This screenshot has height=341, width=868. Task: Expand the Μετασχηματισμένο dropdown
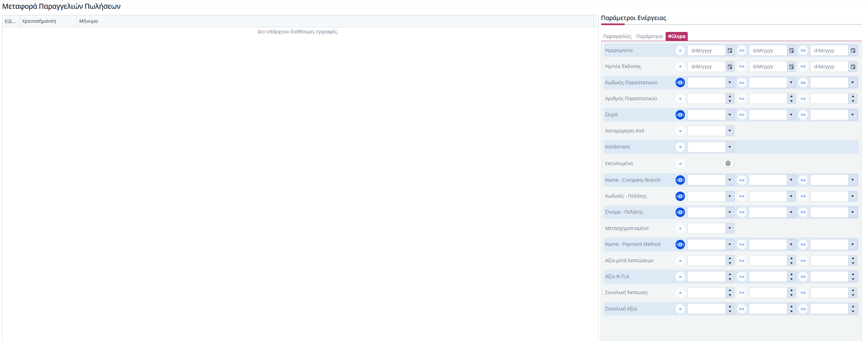click(730, 228)
